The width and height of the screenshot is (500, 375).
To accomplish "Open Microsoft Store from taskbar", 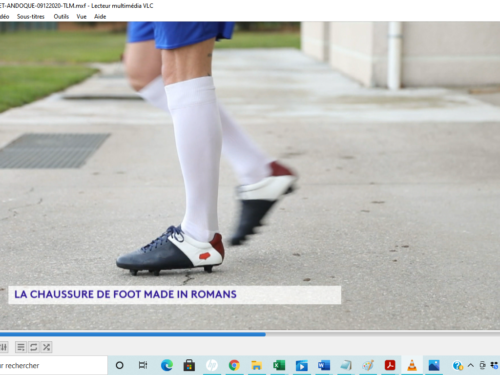I will tap(189, 365).
